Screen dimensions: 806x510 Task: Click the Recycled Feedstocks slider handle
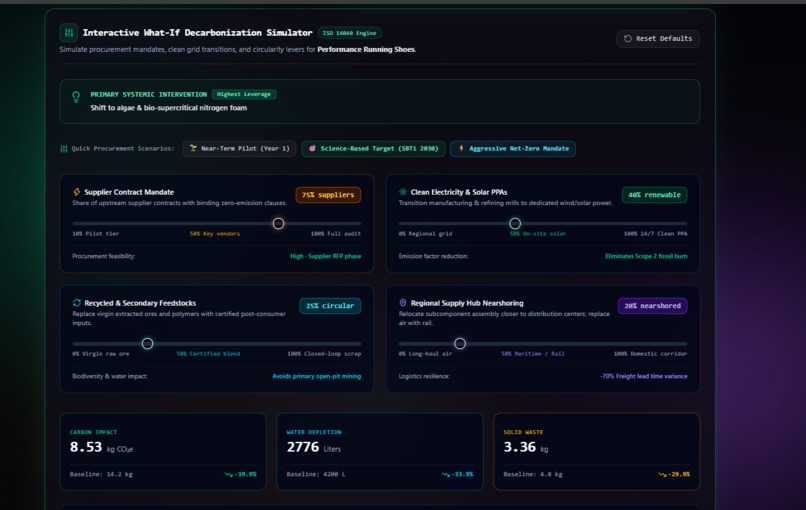147,343
